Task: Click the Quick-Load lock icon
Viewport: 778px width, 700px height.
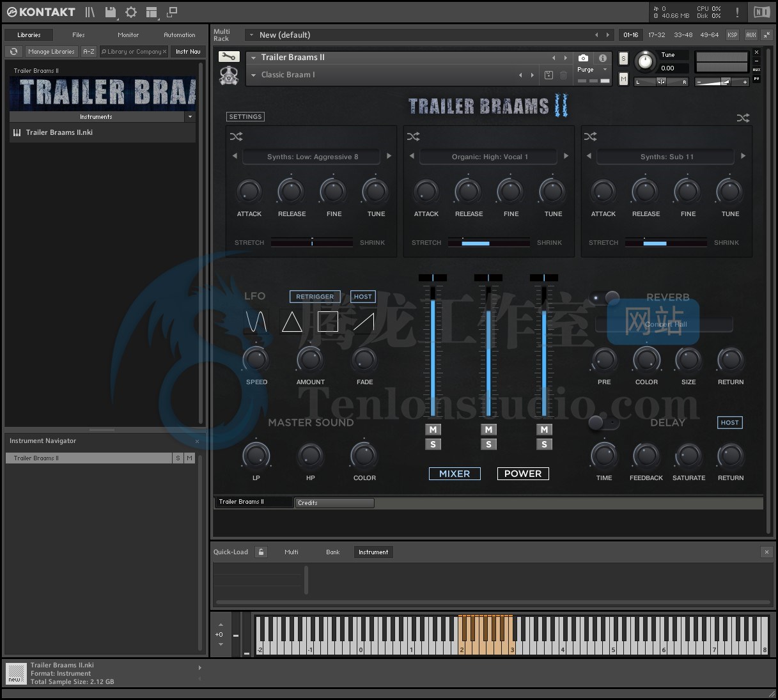Action: click(261, 552)
